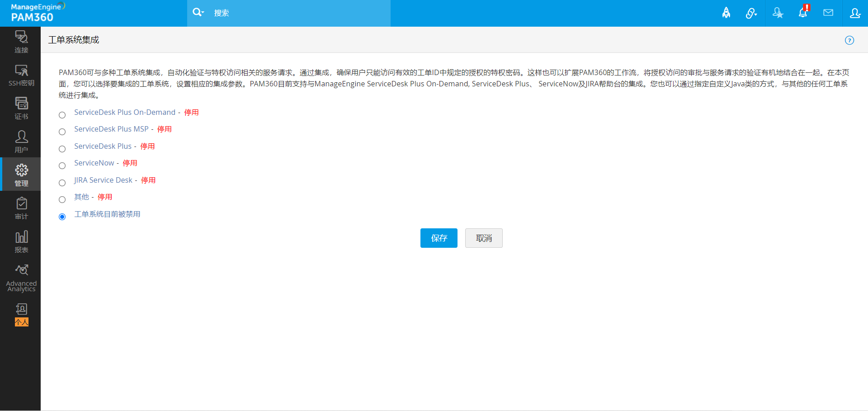The image size is (868, 411).
Task: Click 停用 status next to JIRA Service Desk
Action: (x=148, y=180)
